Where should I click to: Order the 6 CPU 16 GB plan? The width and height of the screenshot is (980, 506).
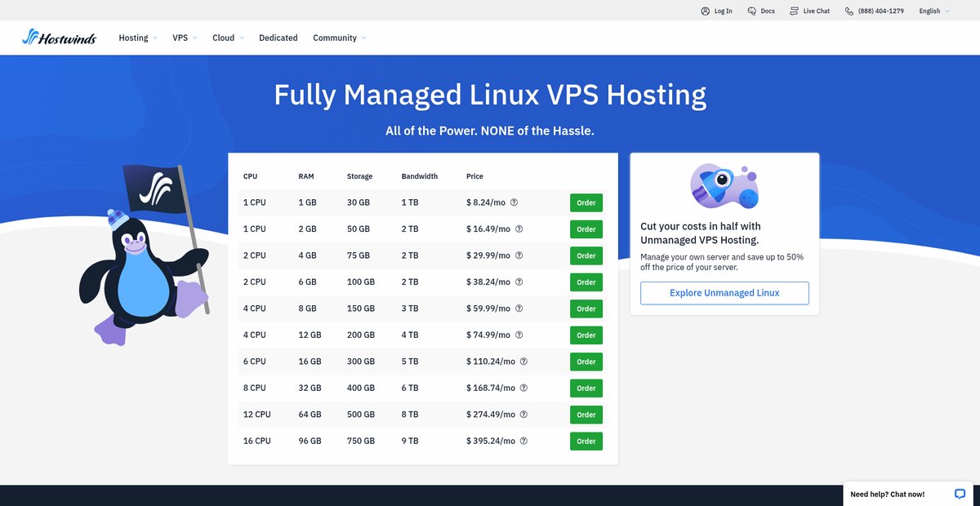586,362
